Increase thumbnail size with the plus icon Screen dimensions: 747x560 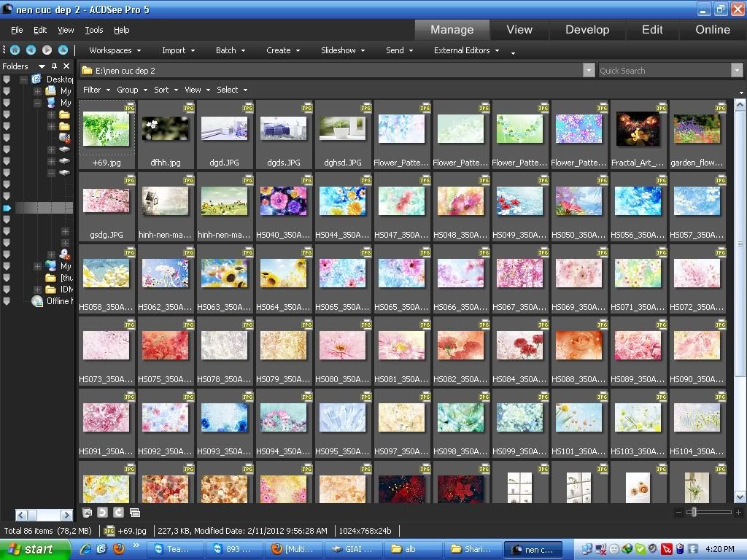pos(738,513)
